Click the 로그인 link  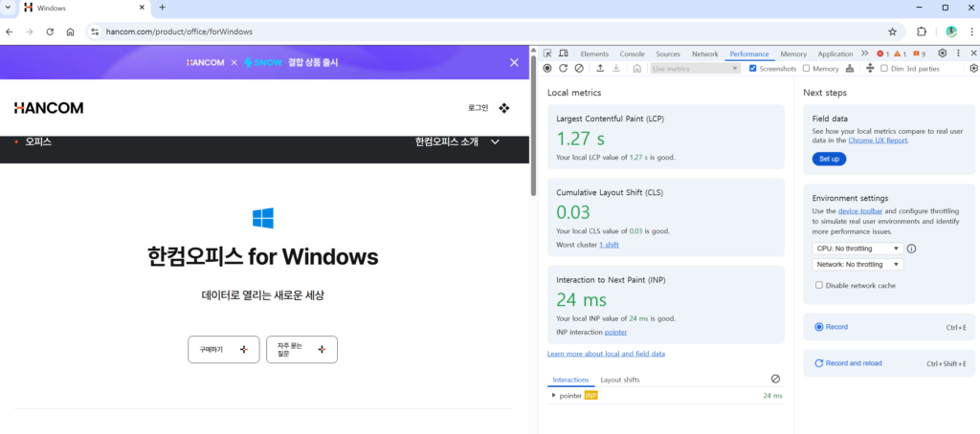point(479,108)
